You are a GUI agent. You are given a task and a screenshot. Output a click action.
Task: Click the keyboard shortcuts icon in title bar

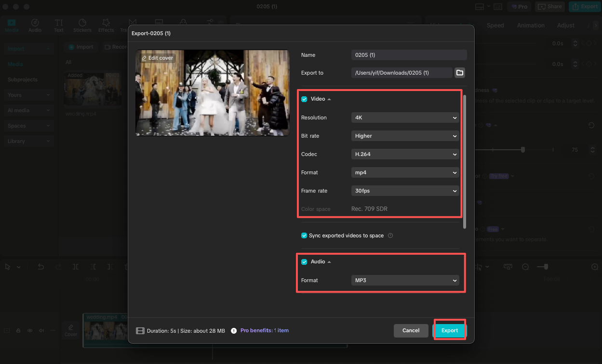[498, 7]
